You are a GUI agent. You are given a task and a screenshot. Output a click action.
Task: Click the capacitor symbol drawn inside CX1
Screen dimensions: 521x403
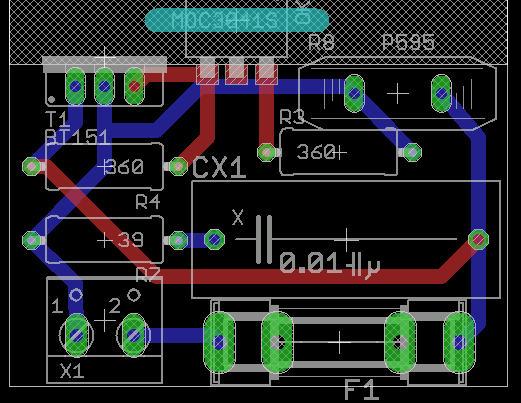(x=264, y=239)
